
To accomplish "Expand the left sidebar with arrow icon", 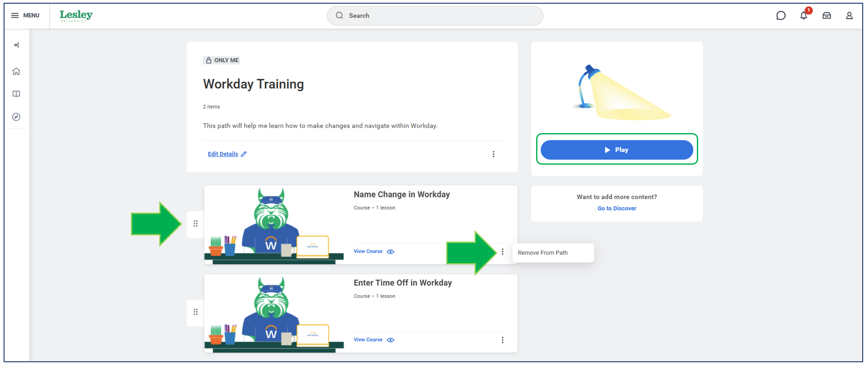I will (16, 45).
